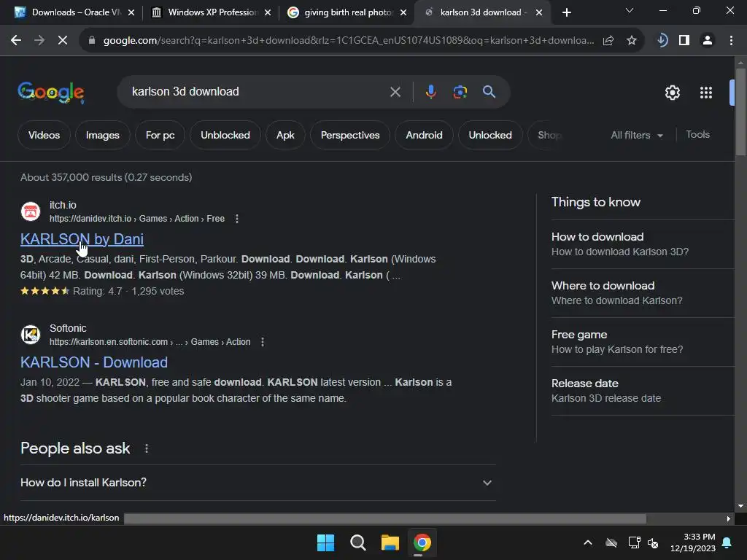Go back to the previous page

(16, 41)
